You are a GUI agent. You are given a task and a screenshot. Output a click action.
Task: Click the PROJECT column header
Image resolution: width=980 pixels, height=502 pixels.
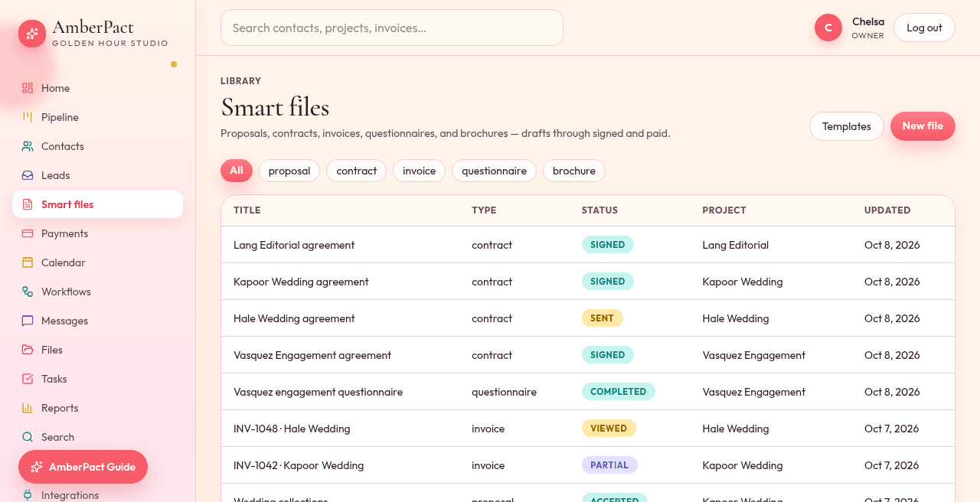tap(724, 210)
